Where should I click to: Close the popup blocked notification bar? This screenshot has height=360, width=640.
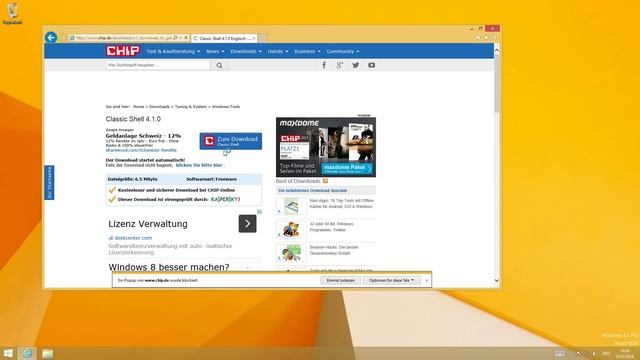(x=427, y=280)
